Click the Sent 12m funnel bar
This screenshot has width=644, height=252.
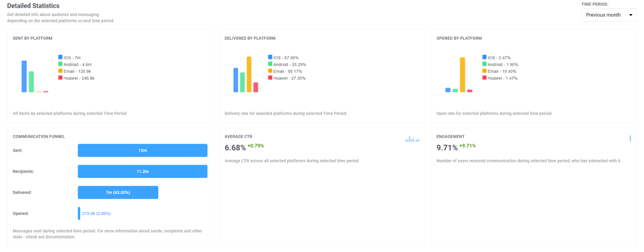click(142, 150)
